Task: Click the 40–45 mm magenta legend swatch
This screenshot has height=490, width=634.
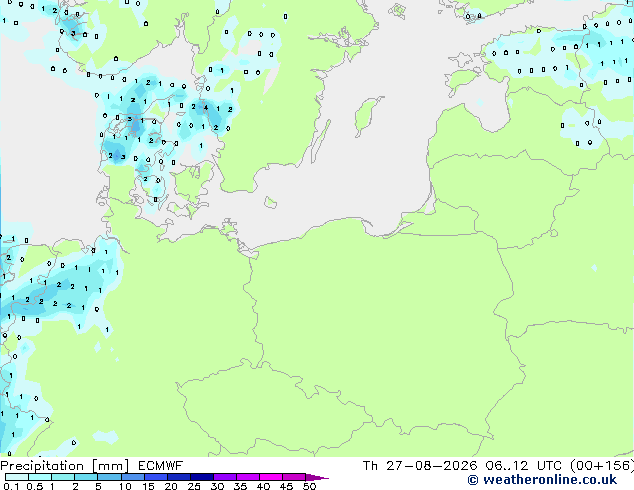Action: click(271, 477)
